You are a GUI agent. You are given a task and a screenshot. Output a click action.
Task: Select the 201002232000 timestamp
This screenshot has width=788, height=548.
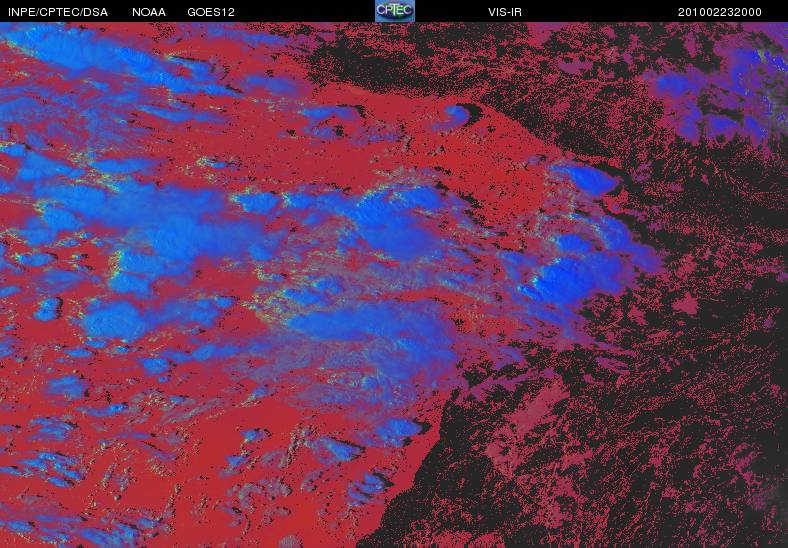tap(720, 12)
